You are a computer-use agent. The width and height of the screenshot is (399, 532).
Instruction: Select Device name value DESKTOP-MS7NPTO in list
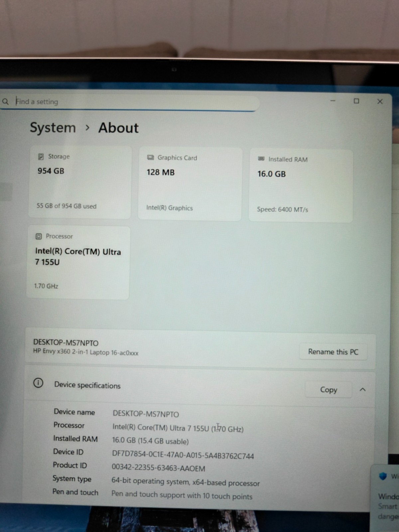(x=146, y=414)
